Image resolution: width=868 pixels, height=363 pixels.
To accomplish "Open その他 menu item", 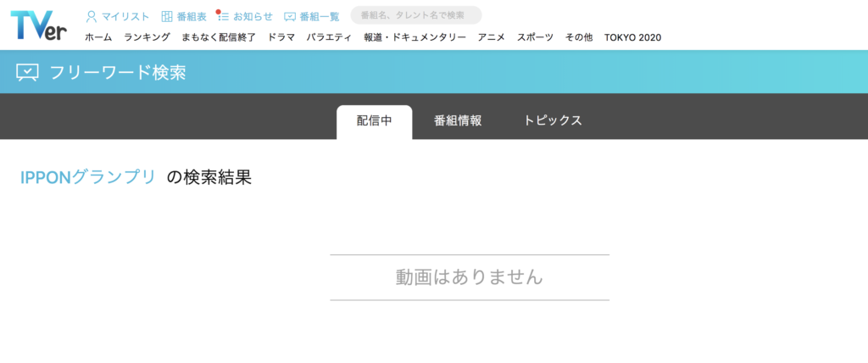I will pyautogui.click(x=578, y=37).
